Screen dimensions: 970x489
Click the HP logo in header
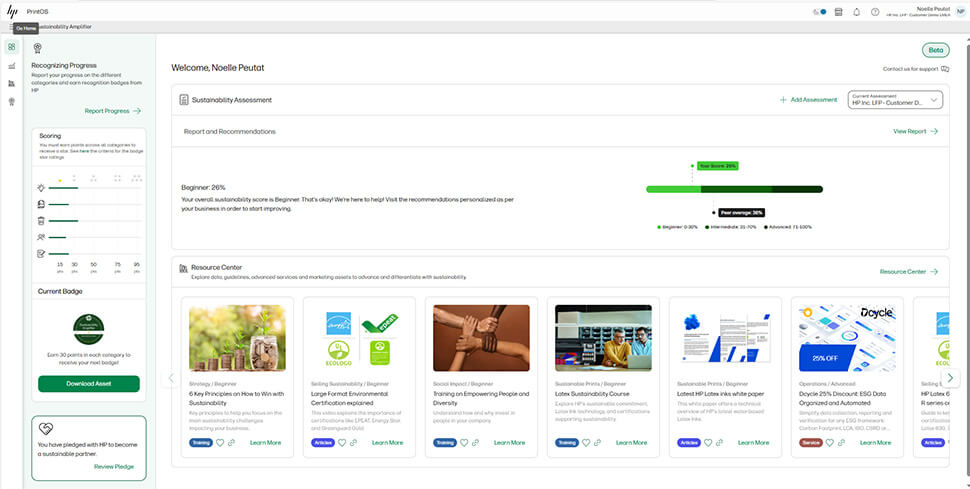(x=12, y=11)
